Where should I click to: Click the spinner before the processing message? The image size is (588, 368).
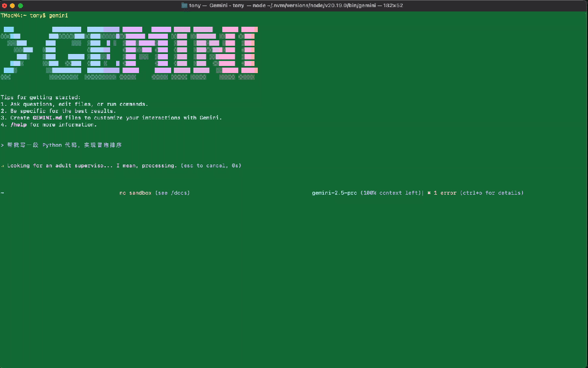point(3,165)
